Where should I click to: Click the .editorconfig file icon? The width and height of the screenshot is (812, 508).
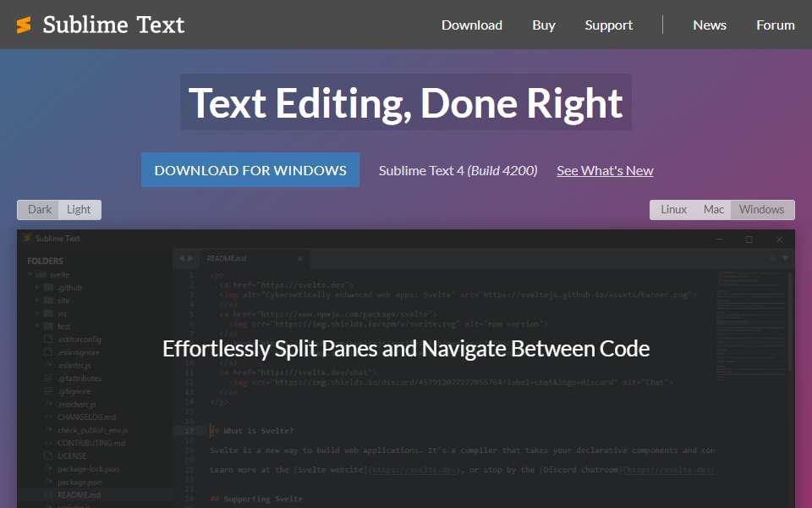coord(49,339)
